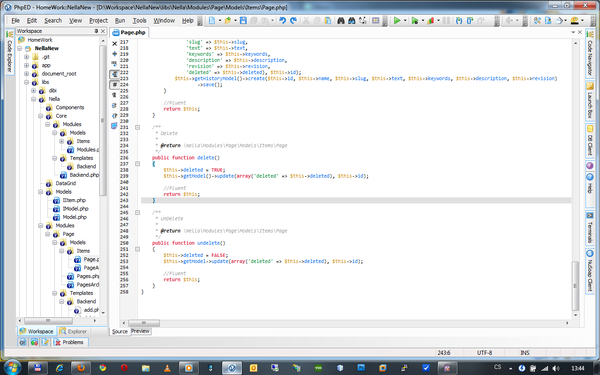
Task: Open the File menu
Action: tap(15, 21)
